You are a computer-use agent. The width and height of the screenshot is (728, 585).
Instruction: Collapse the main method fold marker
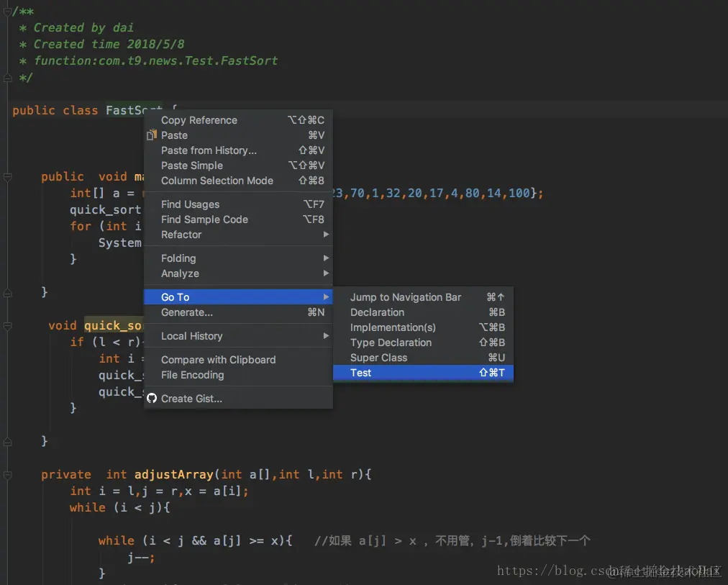click(x=7, y=177)
